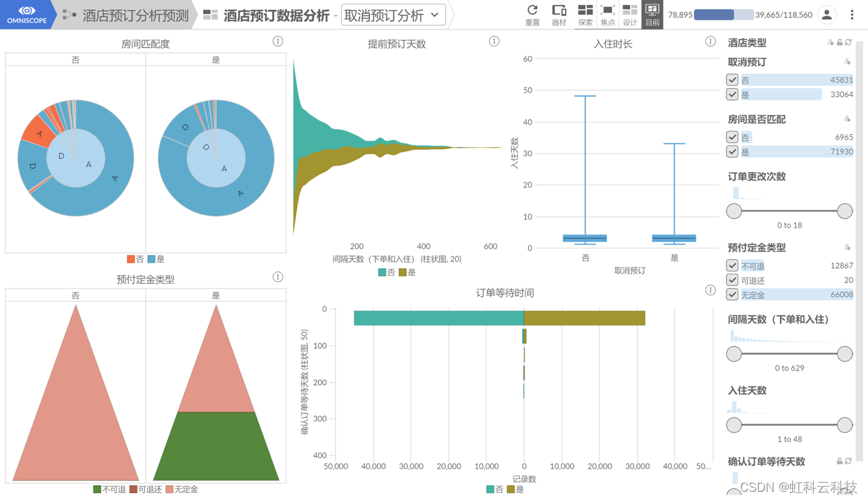Uncheck 是 under 房间是否匹配 filter

coord(732,151)
